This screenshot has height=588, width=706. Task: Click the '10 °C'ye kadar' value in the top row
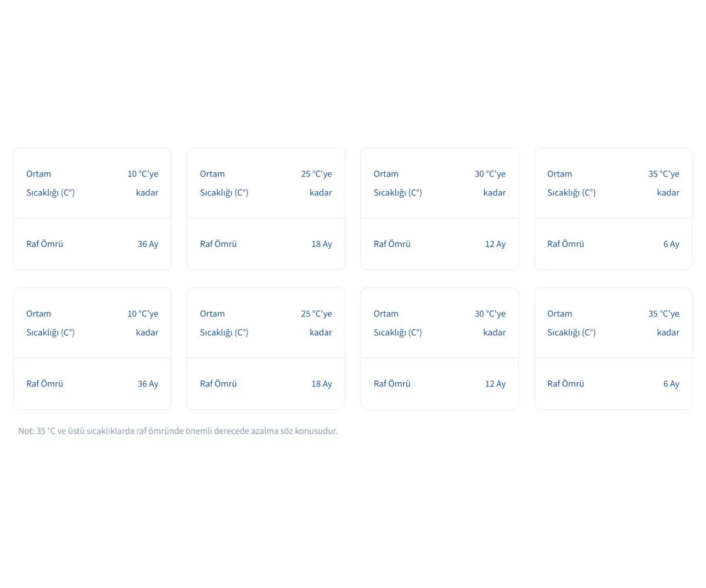pyautogui.click(x=143, y=183)
